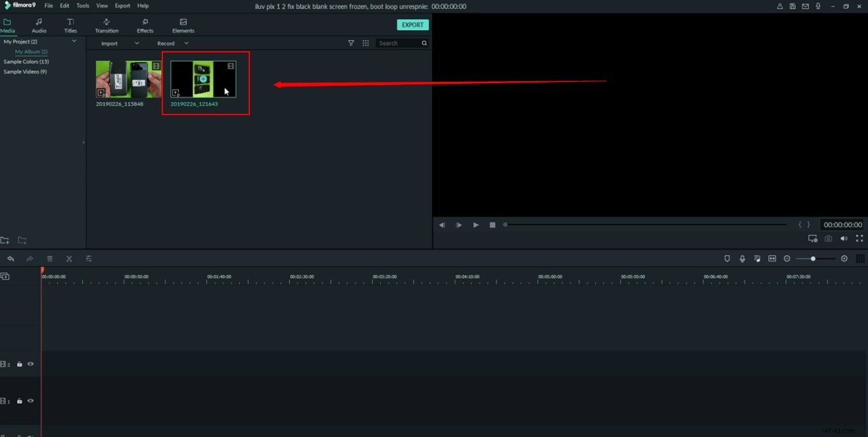Hide track 1 using its eye icon
This screenshot has width=868, height=437.
pyautogui.click(x=30, y=401)
